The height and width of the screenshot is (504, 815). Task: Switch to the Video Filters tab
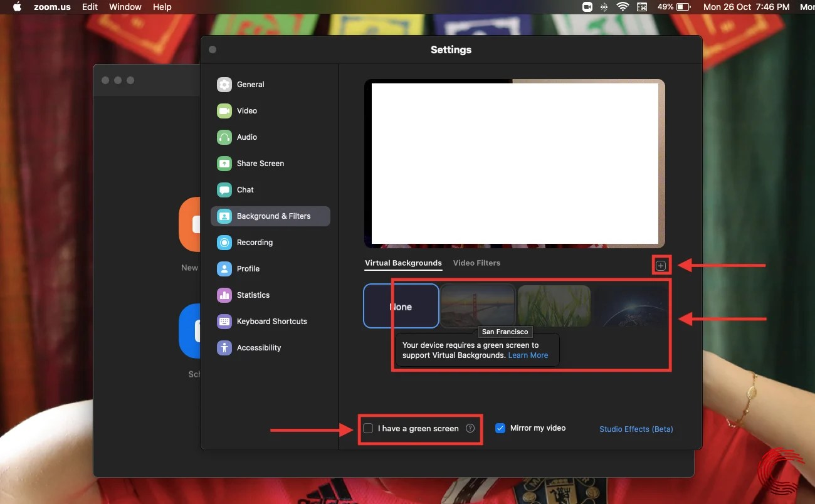(476, 263)
